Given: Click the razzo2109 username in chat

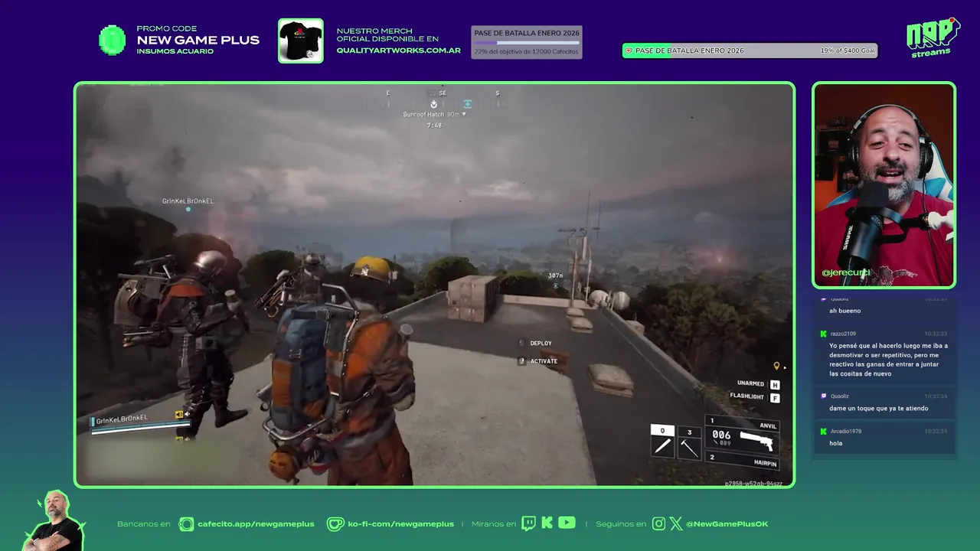Looking at the screenshot, I should tap(842, 334).
